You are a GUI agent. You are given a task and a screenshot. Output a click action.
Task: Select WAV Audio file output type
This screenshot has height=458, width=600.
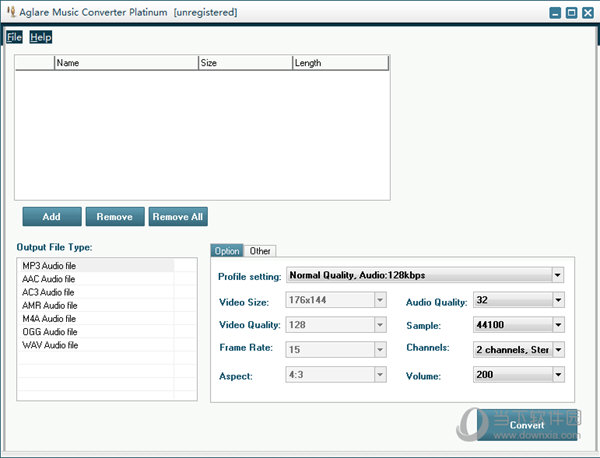point(98,345)
